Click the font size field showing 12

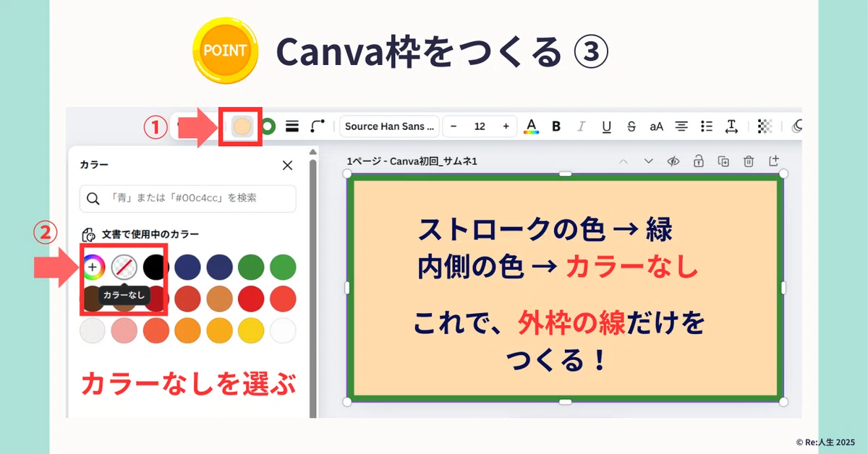[480, 126]
